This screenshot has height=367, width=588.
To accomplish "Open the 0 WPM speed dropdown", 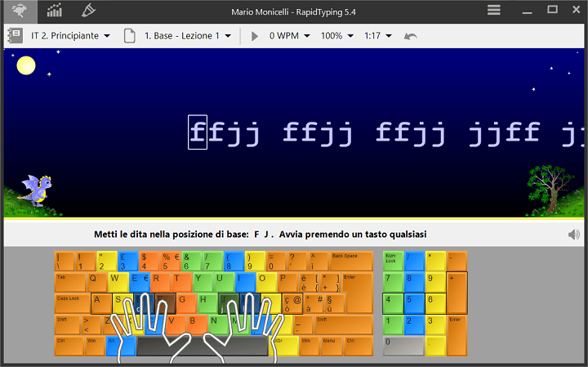I will (290, 36).
